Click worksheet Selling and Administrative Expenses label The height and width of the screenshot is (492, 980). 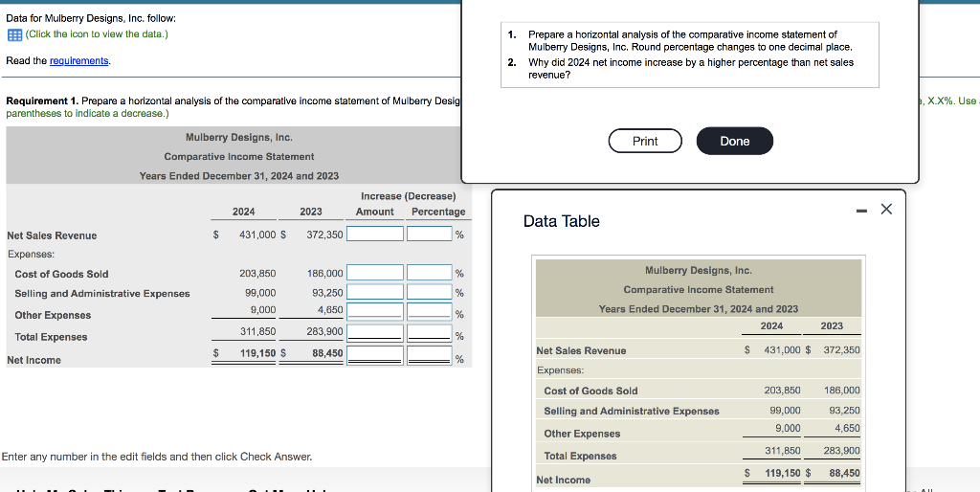coord(102,293)
